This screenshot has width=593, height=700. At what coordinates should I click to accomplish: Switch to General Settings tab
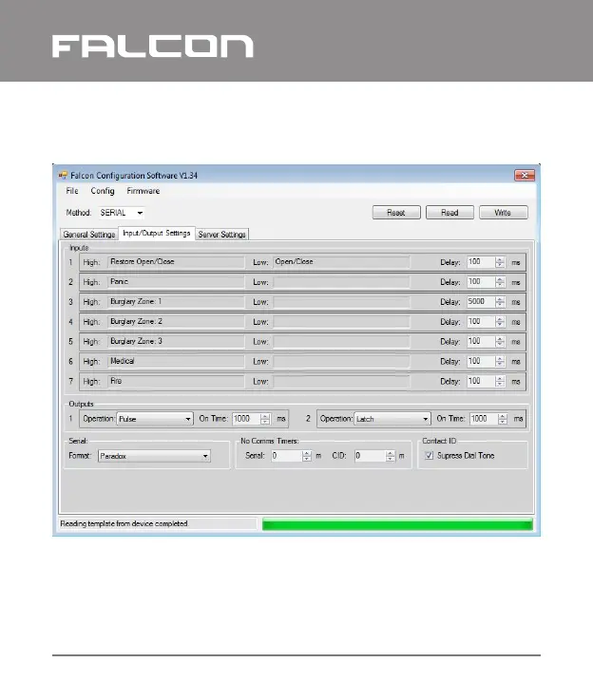(x=89, y=235)
